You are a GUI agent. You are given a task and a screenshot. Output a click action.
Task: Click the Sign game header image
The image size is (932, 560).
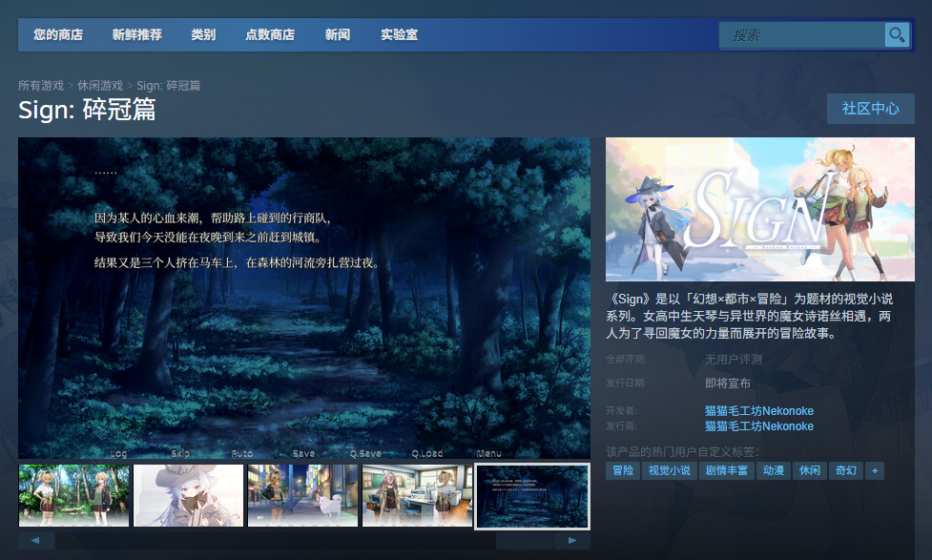coord(759,209)
